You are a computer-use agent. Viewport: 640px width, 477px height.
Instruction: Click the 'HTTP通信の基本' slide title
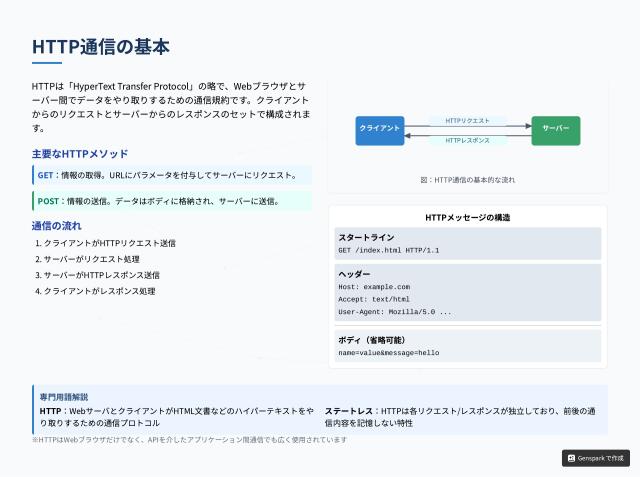pyautogui.click(x=101, y=47)
